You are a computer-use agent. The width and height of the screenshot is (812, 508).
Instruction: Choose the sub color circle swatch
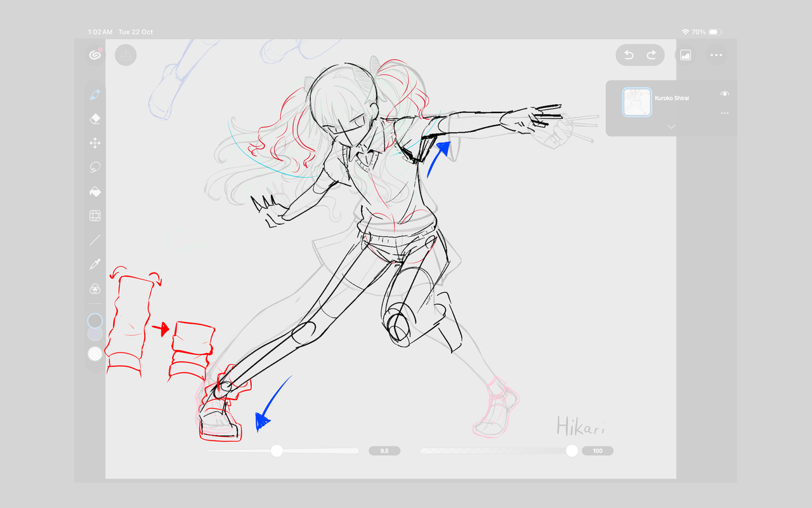[95, 334]
